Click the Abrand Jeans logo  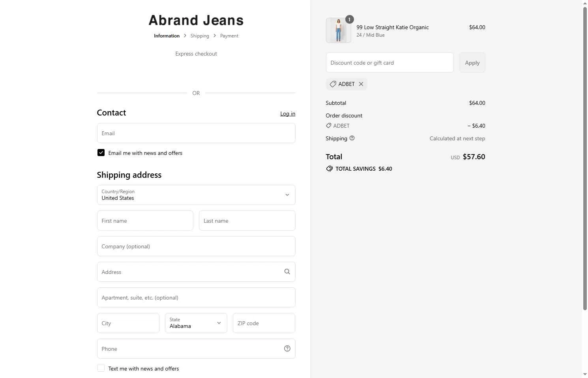pos(196,20)
